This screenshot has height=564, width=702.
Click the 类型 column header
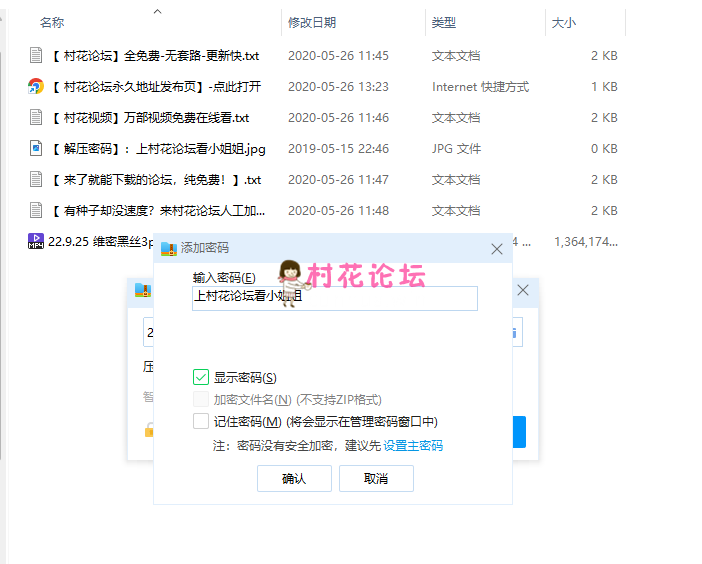click(444, 22)
